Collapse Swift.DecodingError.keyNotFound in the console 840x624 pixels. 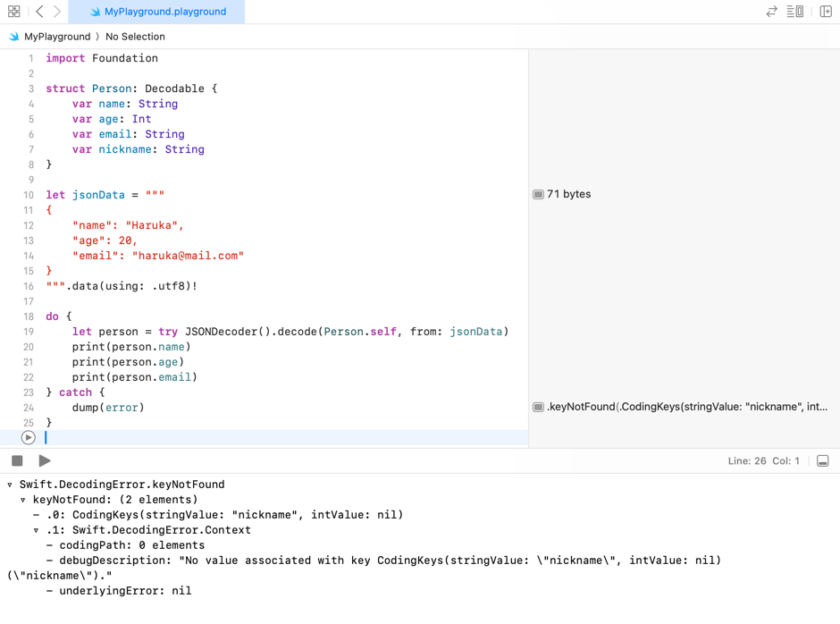9,484
